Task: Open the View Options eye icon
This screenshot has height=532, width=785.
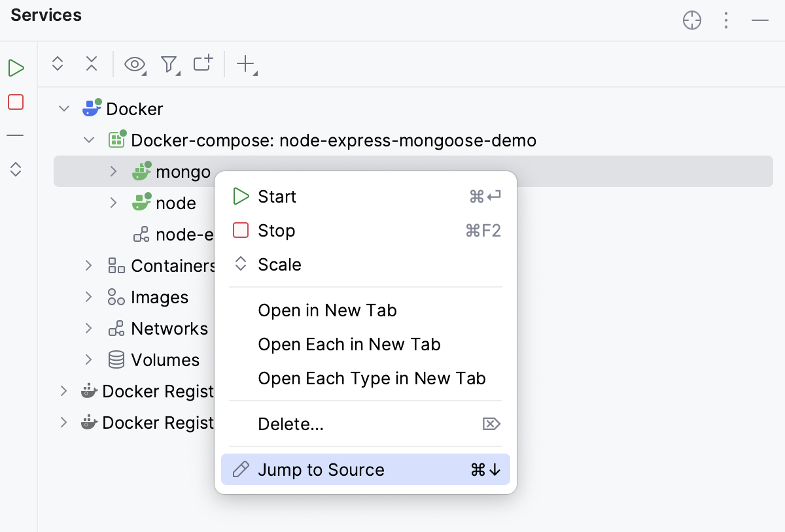Action: pos(133,63)
